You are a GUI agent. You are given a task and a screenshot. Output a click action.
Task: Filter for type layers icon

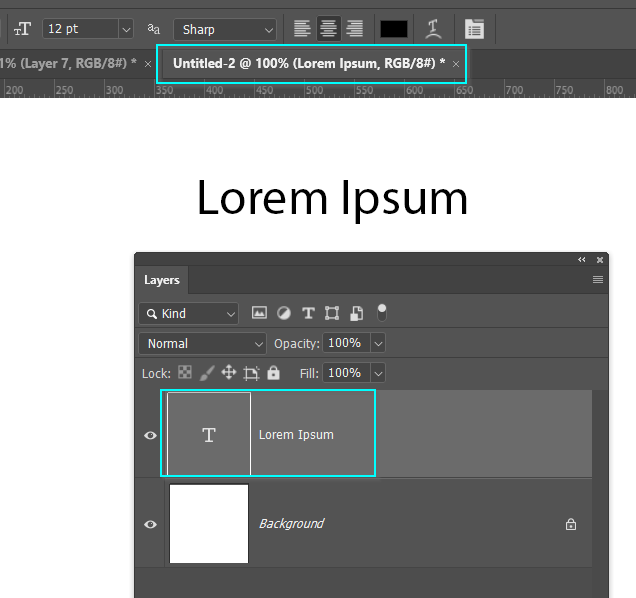308,313
